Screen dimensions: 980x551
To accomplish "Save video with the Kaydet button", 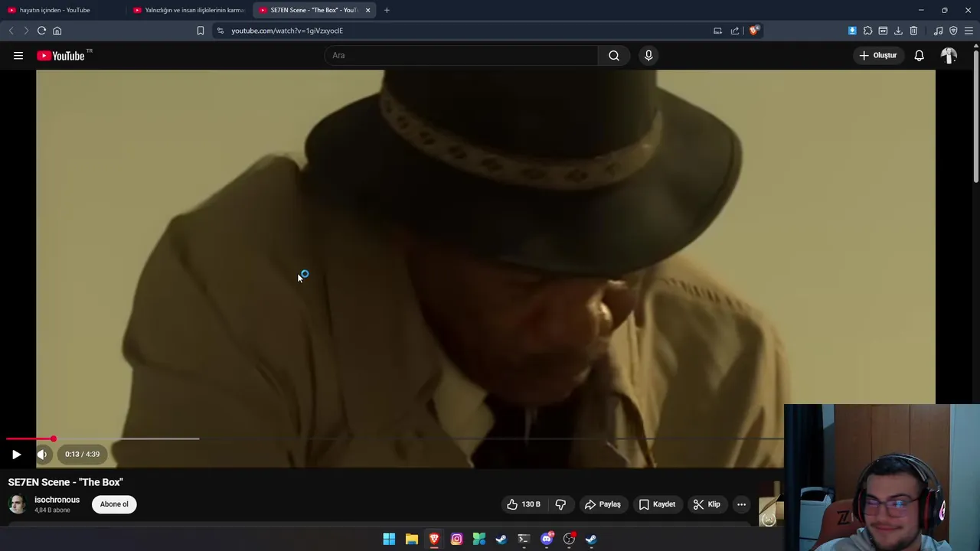I will click(x=657, y=504).
